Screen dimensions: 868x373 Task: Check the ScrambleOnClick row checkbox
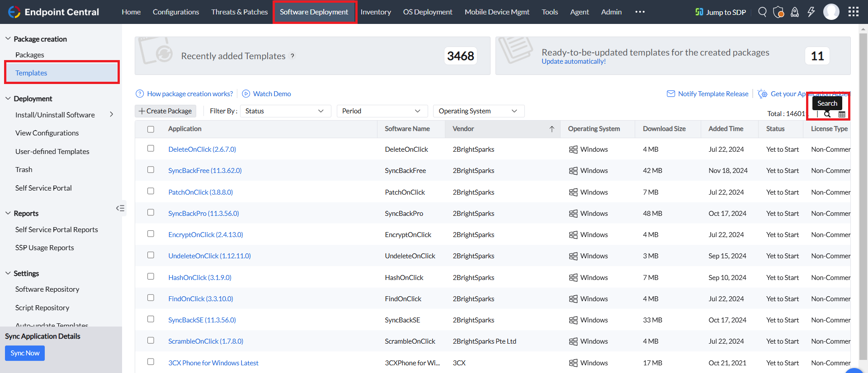click(151, 340)
